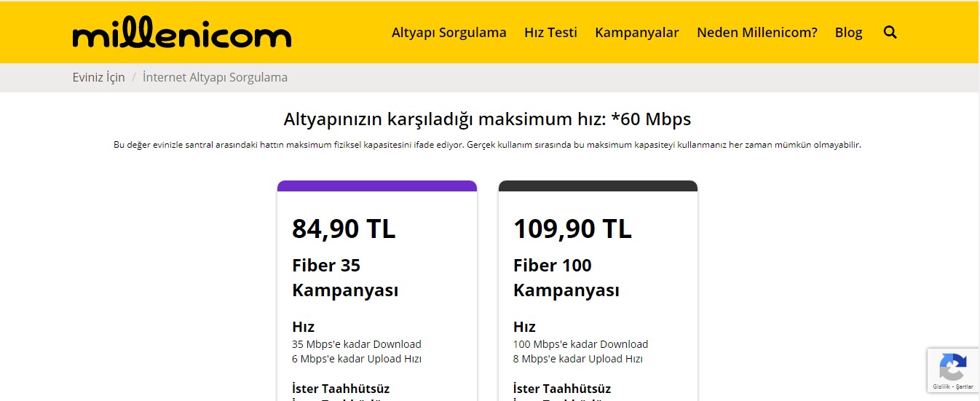Image resolution: width=980 pixels, height=401 pixels.
Task: Select the Fiber 35 Kampanyası title
Action: [345, 277]
